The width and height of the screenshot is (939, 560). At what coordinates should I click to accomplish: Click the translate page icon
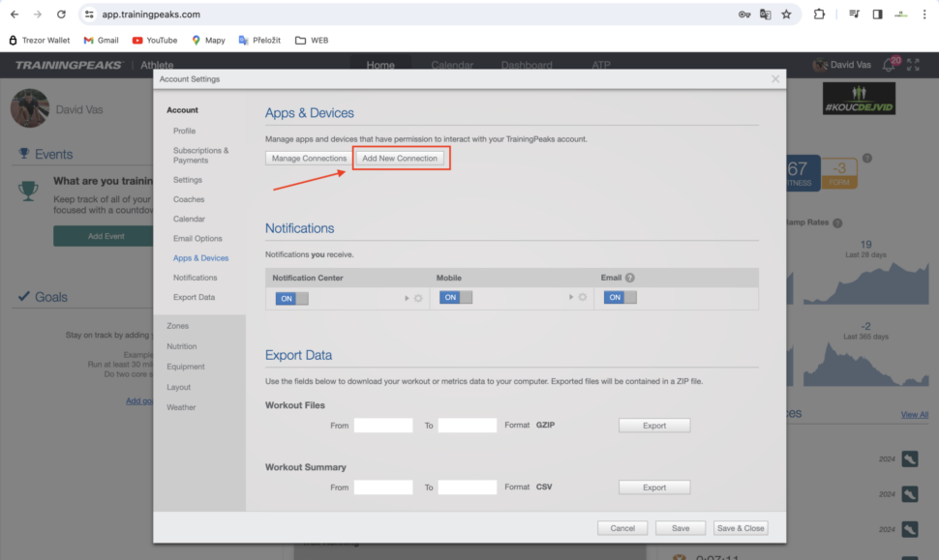[766, 15]
